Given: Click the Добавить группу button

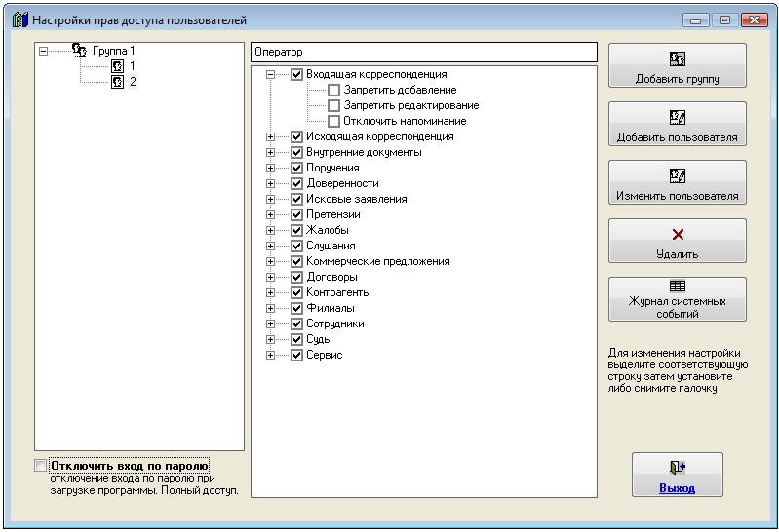Looking at the screenshot, I should coord(678,65).
